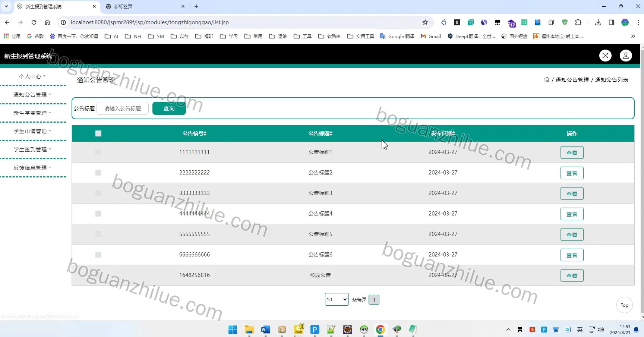Open the browser tab list dropdown
This screenshot has height=337, width=644.
click(x=6, y=6)
